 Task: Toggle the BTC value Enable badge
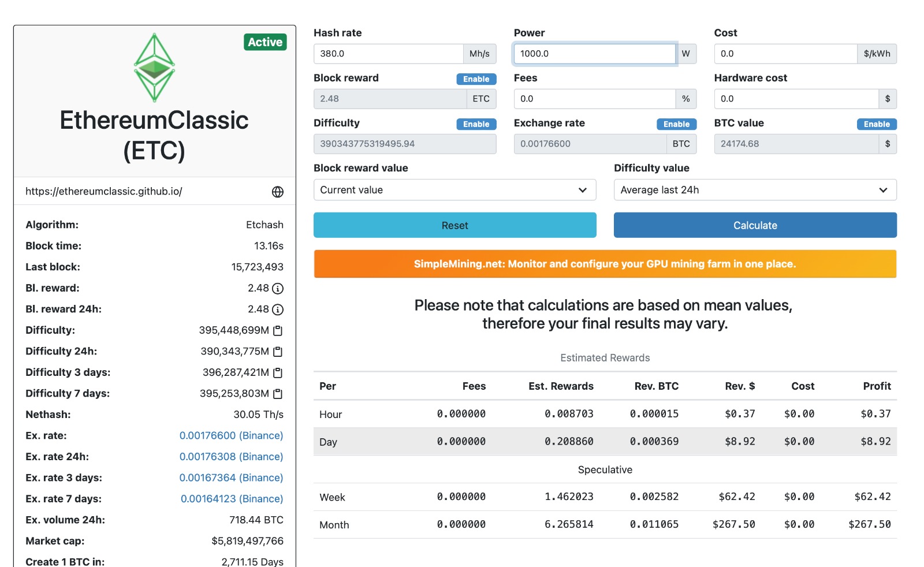coord(877,124)
